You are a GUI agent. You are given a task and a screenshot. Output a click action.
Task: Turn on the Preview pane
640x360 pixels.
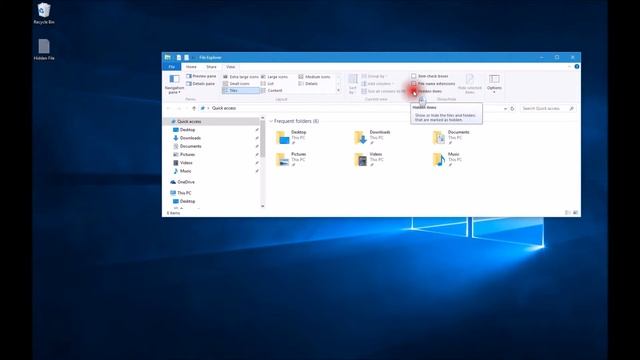tap(201, 76)
